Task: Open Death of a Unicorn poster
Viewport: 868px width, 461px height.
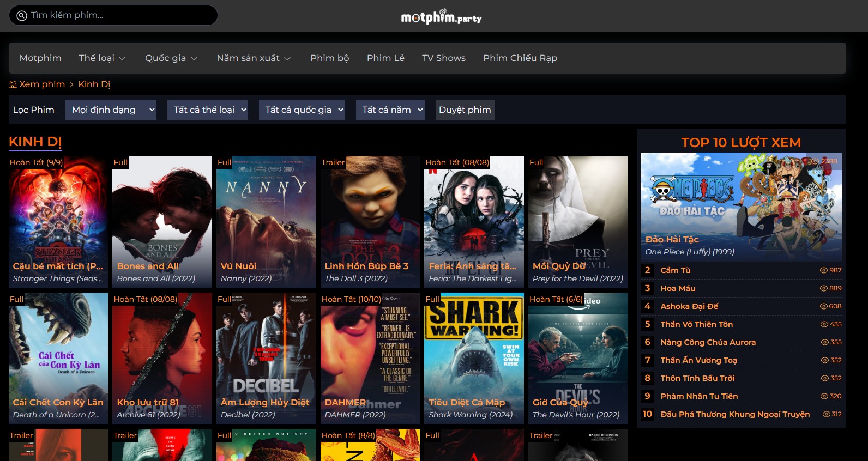Action: click(x=58, y=359)
